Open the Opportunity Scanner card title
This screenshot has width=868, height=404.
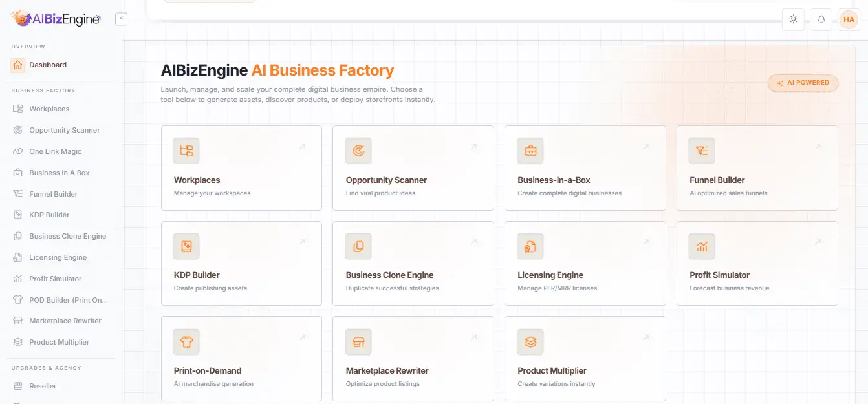point(387,180)
